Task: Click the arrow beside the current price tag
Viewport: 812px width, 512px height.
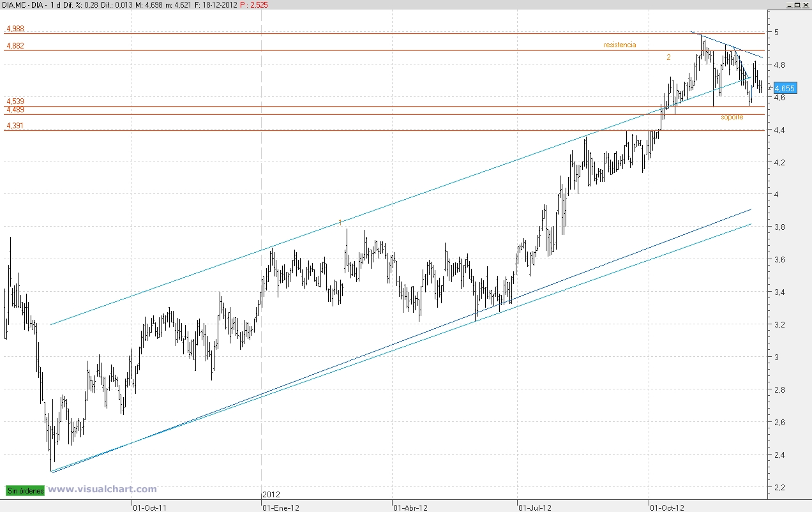Action: [x=770, y=87]
